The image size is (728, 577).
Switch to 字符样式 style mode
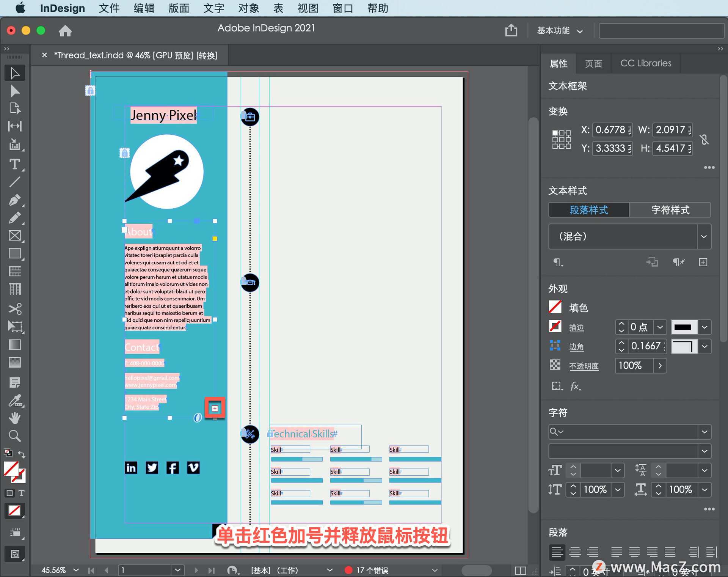click(x=670, y=210)
